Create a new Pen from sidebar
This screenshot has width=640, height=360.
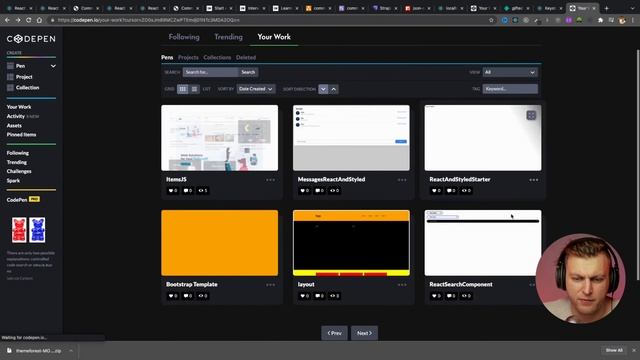[20, 66]
